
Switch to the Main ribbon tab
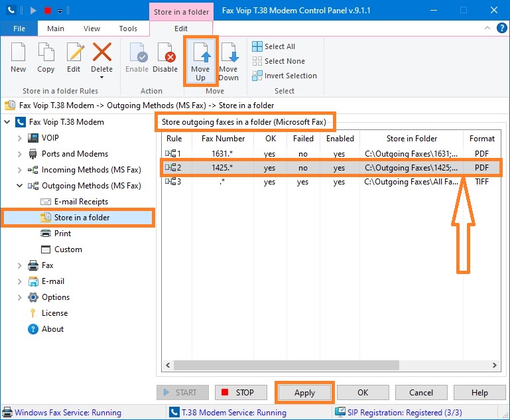[56, 29]
